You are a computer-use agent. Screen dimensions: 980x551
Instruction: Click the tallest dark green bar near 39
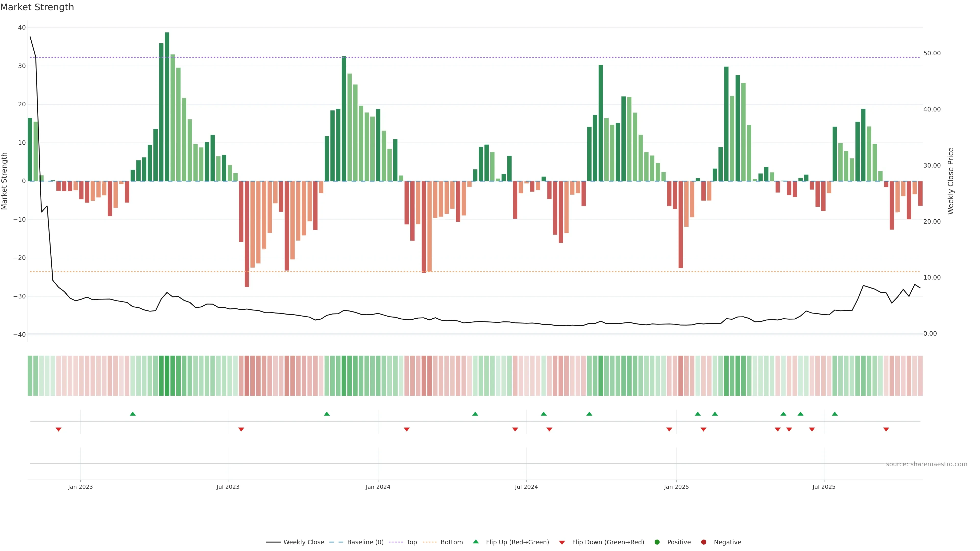[x=167, y=106]
